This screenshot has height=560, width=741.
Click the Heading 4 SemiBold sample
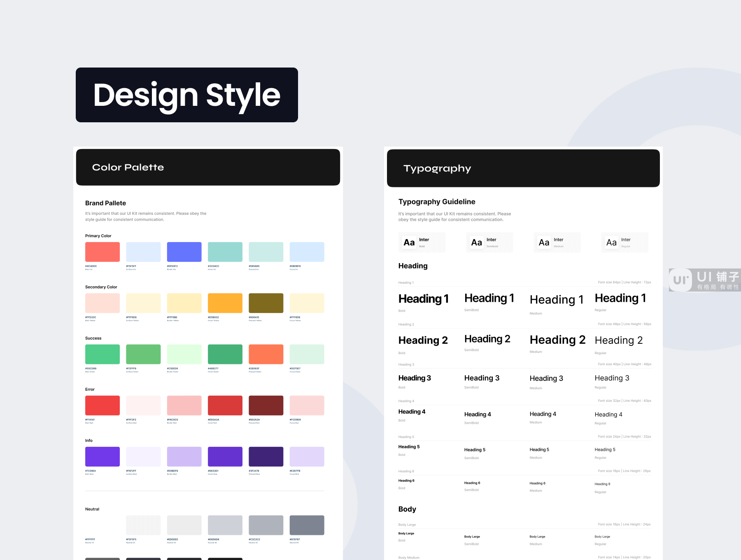pos(478,414)
